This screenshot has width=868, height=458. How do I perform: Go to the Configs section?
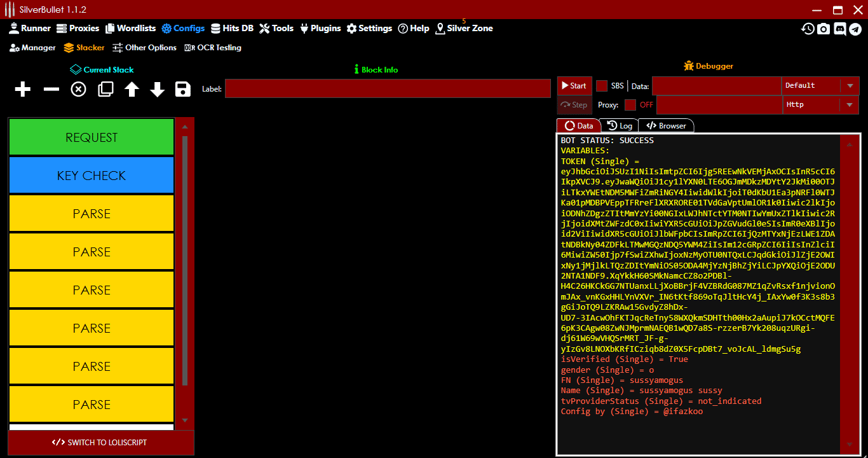tap(183, 29)
